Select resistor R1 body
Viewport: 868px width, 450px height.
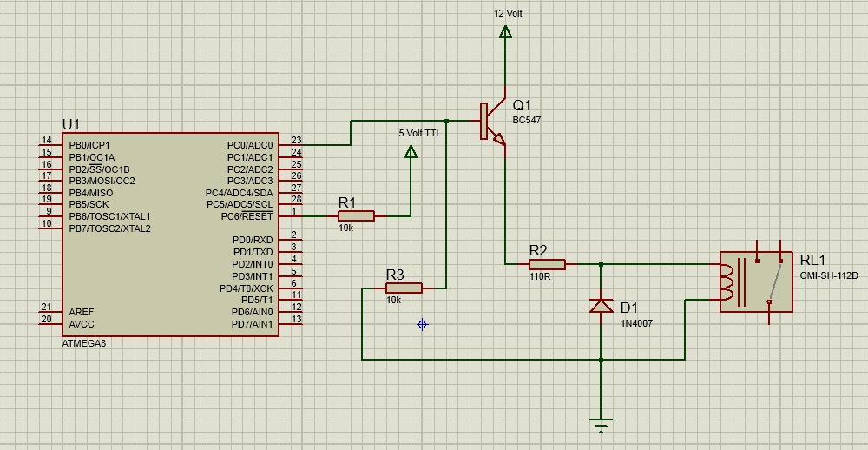(x=356, y=215)
